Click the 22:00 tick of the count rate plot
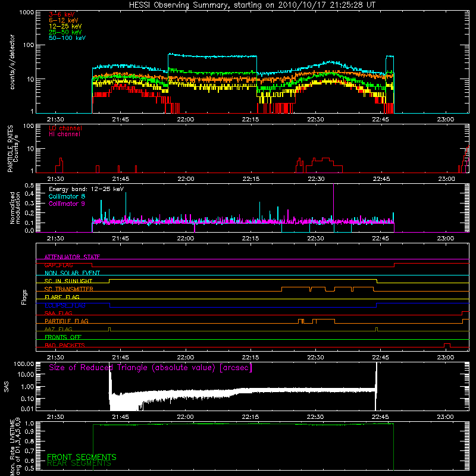Screen dimensions: 476x476 point(186,120)
